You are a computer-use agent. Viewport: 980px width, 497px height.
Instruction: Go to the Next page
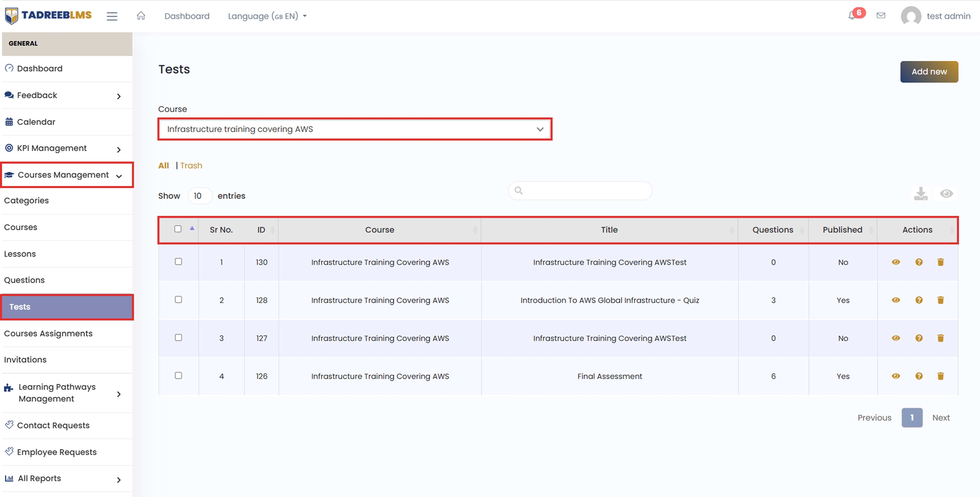941,417
